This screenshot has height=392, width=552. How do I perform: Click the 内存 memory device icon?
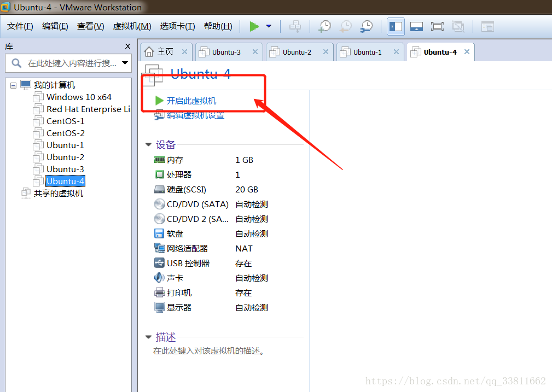tap(160, 160)
